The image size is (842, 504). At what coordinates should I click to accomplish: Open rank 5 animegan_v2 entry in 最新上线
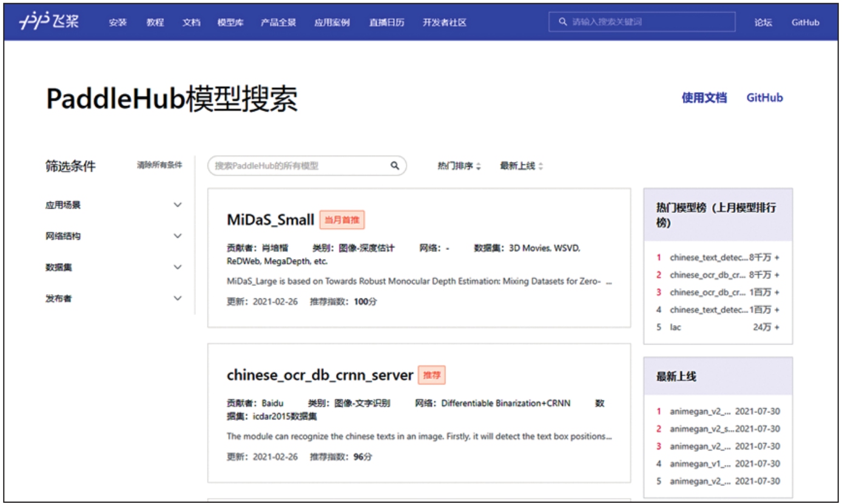coord(718,482)
